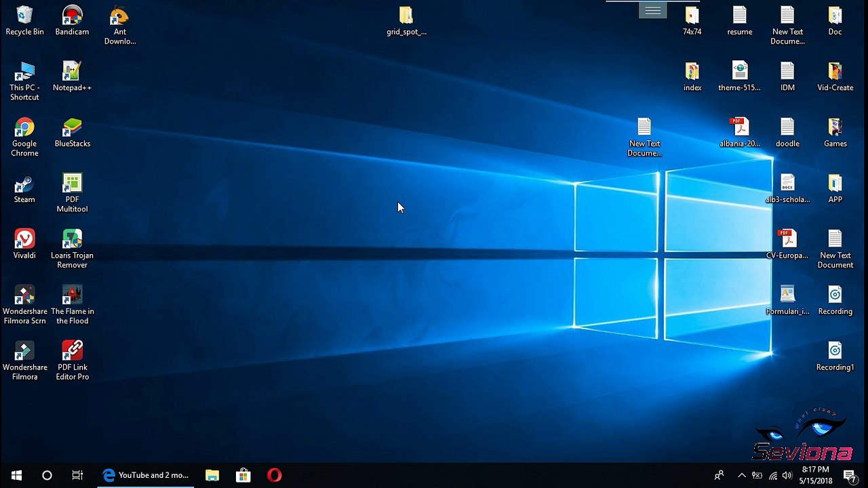Viewport: 868px width, 488px height.
Task: Check battery status in system tray
Action: click(757, 475)
